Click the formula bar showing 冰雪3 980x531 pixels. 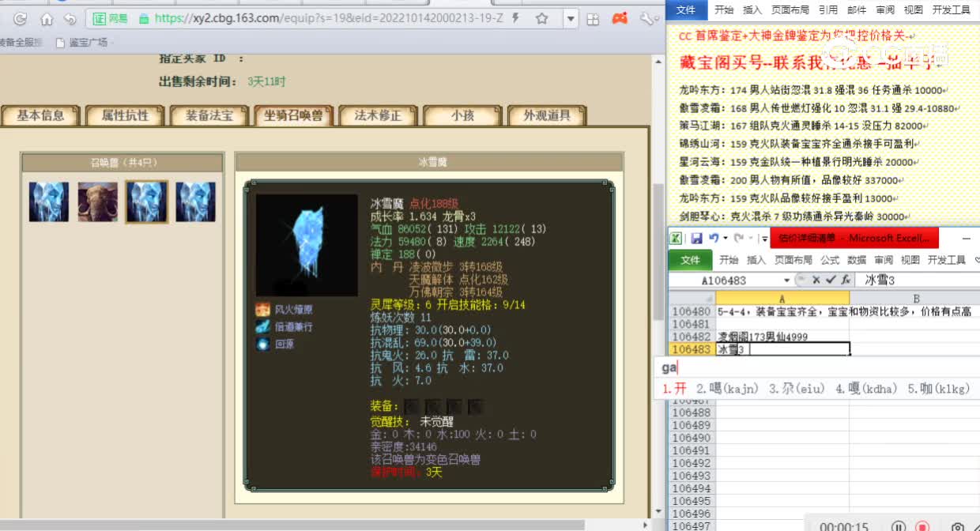tap(918, 280)
